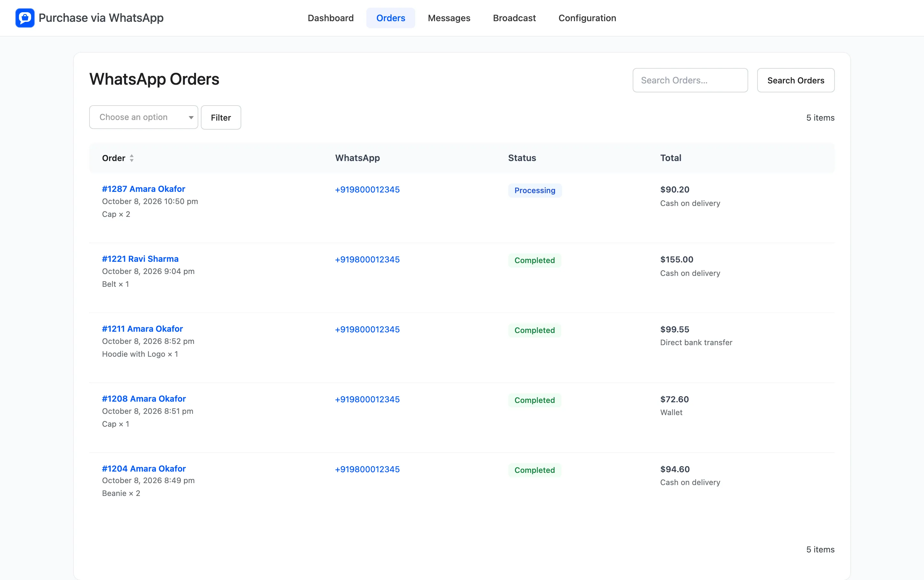Click the Processing status badge
Viewport: 924px width, 580px height.
click(535, 190)
